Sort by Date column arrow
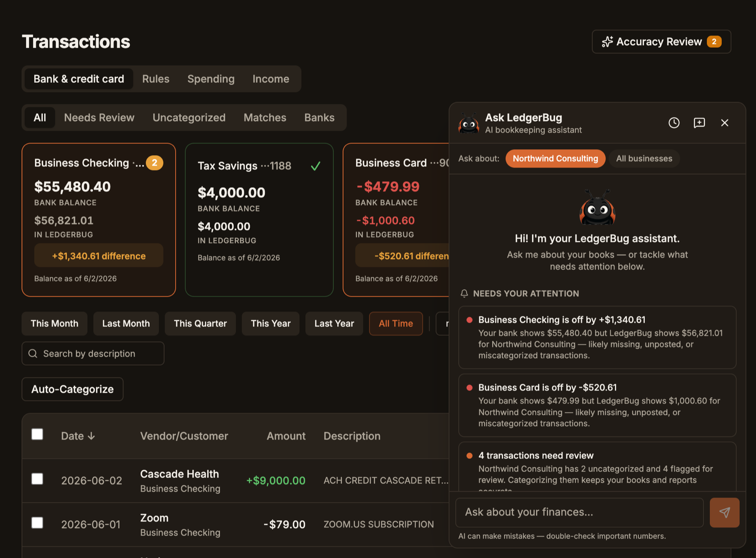 (91, 436)
